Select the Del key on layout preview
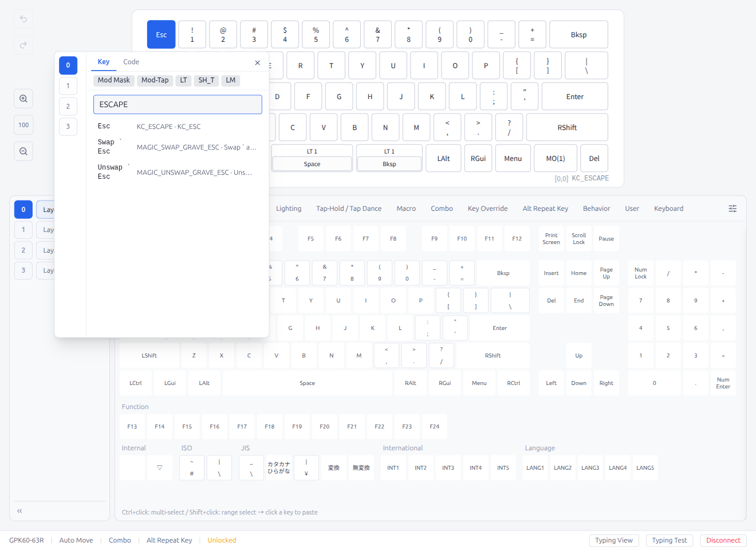This screenshot has height=550, width=756. 594,159
